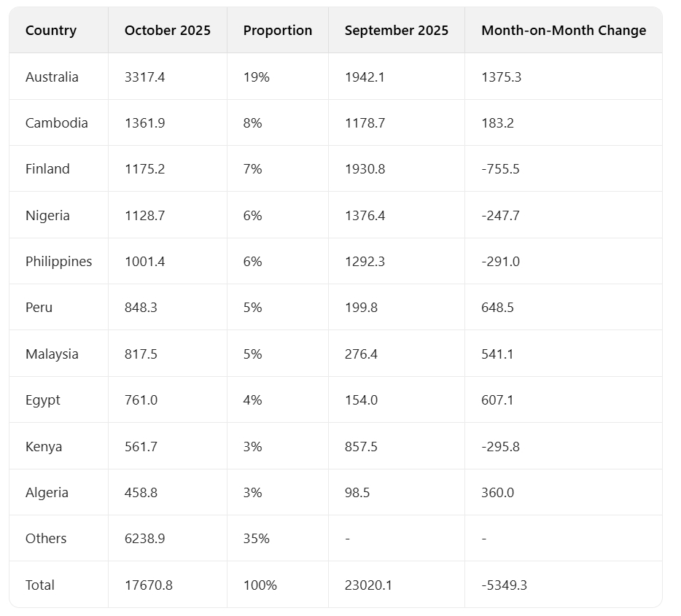
Task: Click the Malaysia country cell
Action: pos(52,354)
